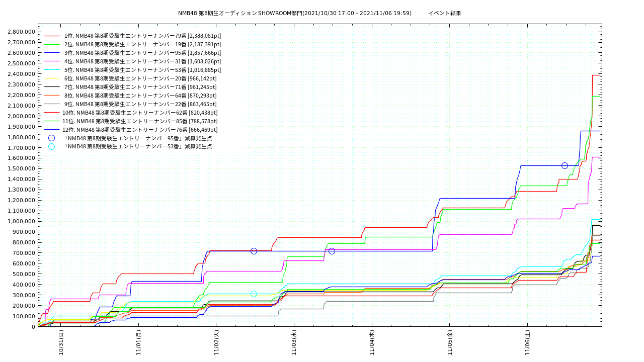Click the 2,800,000 y-axis label

tap(22, 32)
